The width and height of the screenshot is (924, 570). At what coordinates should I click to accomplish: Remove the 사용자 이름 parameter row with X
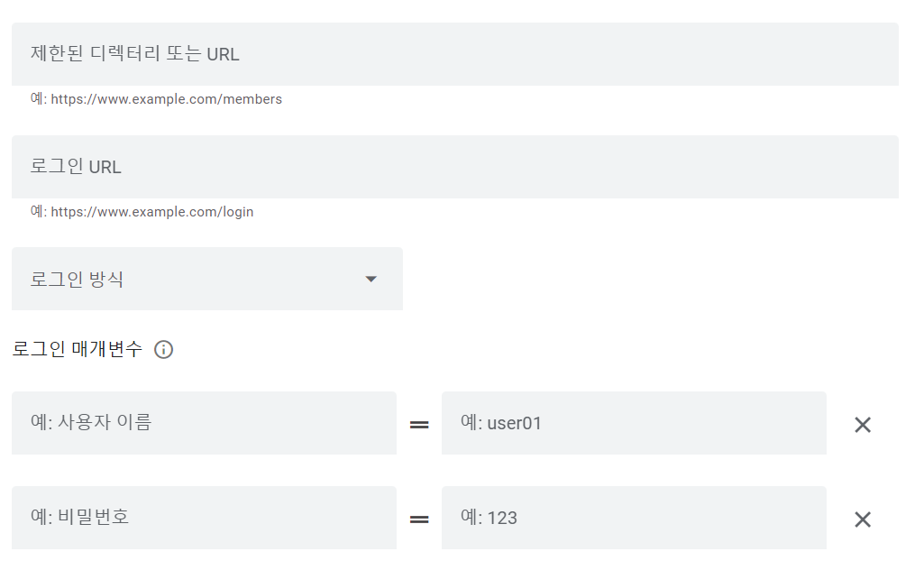click(863, 425)
